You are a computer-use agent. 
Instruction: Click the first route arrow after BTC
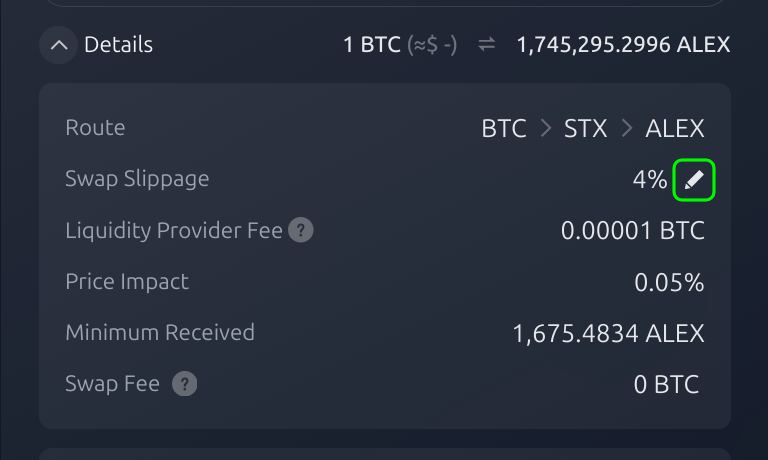pos(546,128)
